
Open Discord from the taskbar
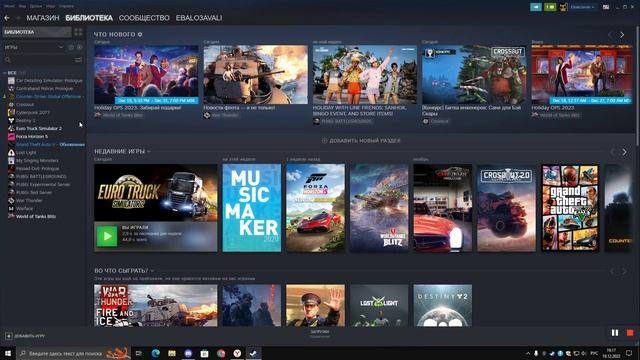pyautogui.click(x=188, y=353)
